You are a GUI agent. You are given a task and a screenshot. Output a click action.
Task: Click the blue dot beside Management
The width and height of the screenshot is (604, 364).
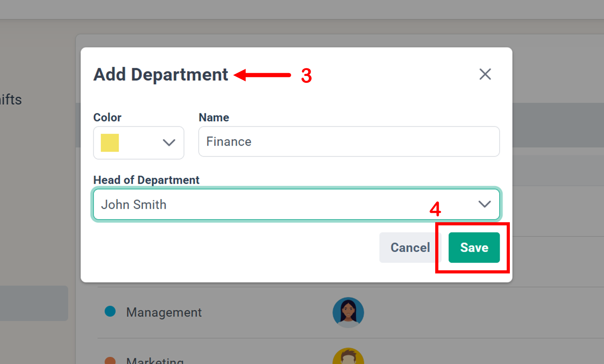click(x=110, y=311)
